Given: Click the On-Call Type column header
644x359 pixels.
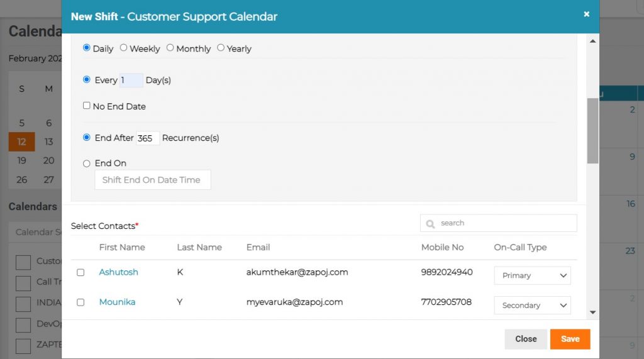Looking at the screenshot, I should pos(520,247).
